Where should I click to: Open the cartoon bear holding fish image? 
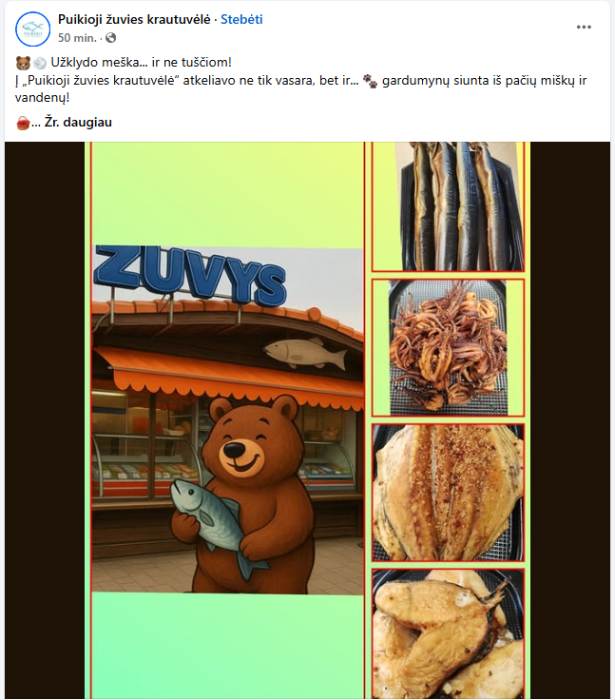(227, 420)
